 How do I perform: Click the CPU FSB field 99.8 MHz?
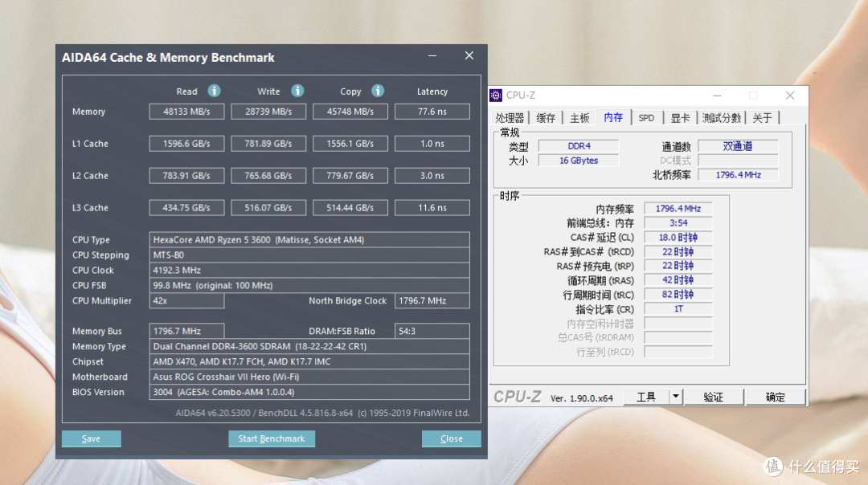(x=309, y=285)
